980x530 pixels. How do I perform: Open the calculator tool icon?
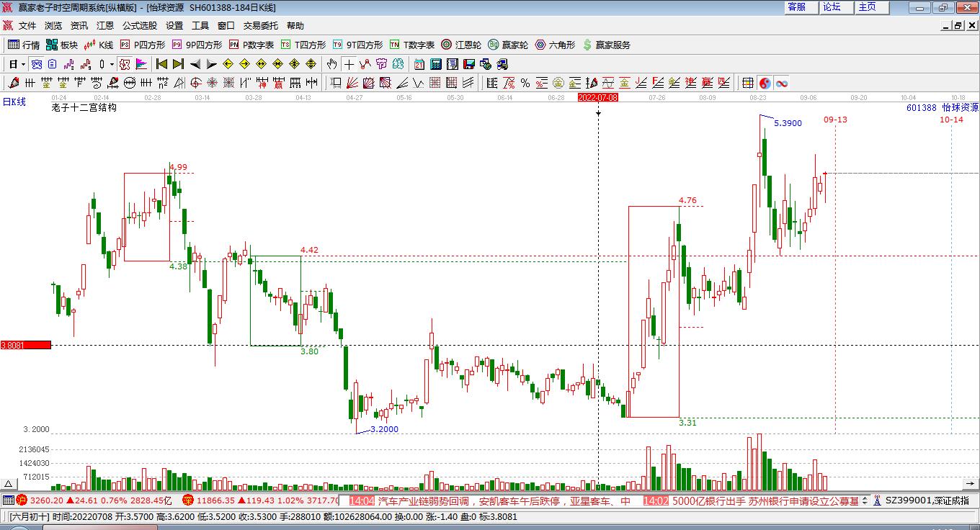click(x=435, y=64)
